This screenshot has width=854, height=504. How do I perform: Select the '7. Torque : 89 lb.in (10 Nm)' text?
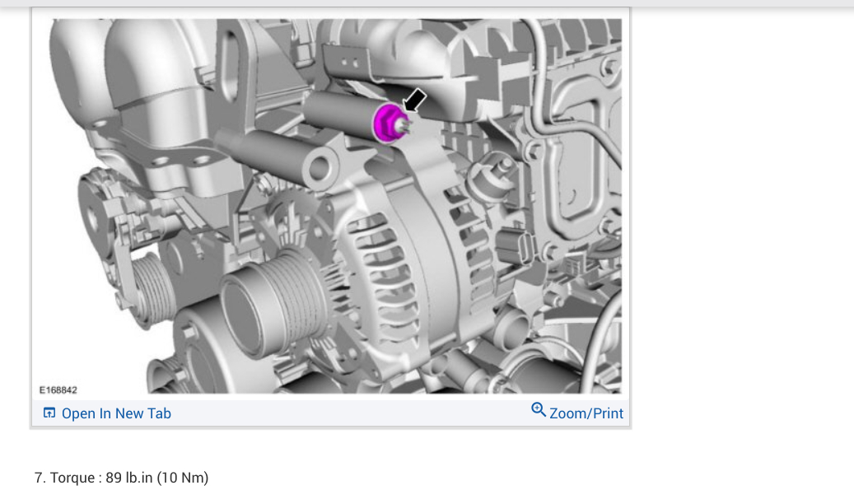point(121,478)
